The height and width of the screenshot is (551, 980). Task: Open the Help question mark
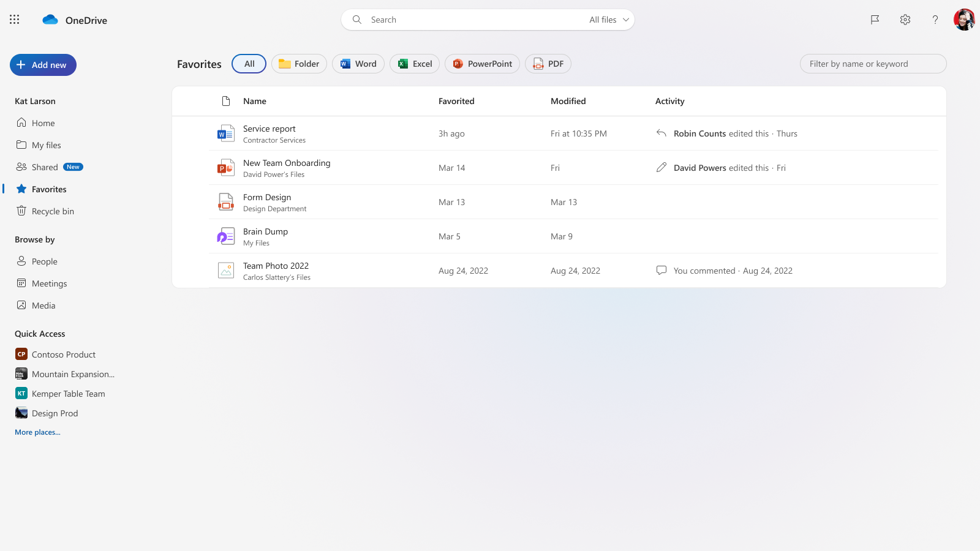(935, 19)
